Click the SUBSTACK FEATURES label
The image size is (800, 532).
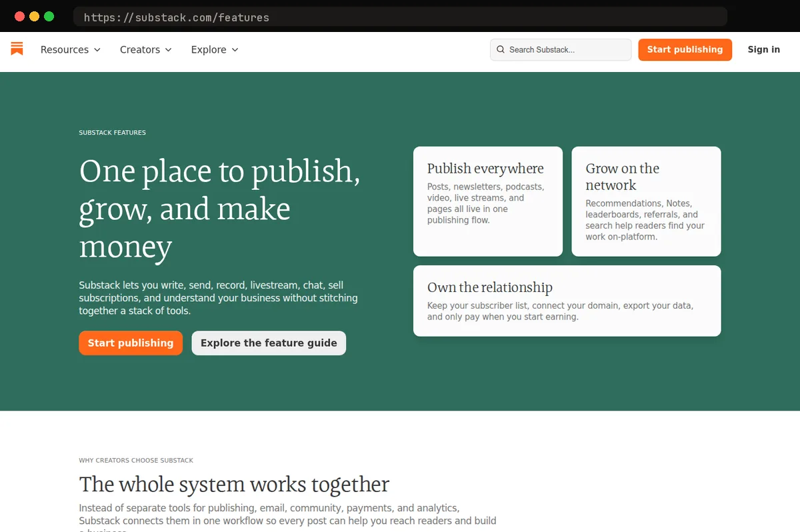[x=112, y=133]
